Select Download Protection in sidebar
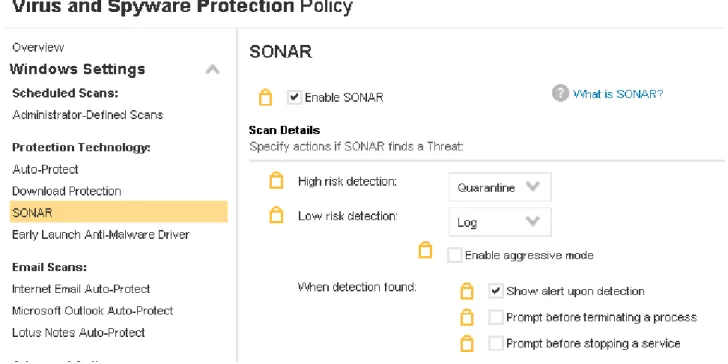The height and width of the screenshot is (364, 728). click(x=67, y=191)
